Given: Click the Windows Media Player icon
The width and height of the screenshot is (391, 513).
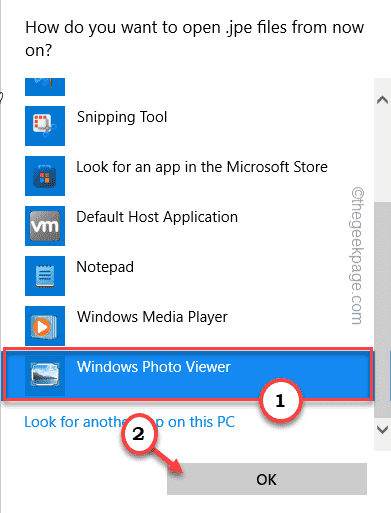Looking at the screenshot, I should [x=45, y=326].
